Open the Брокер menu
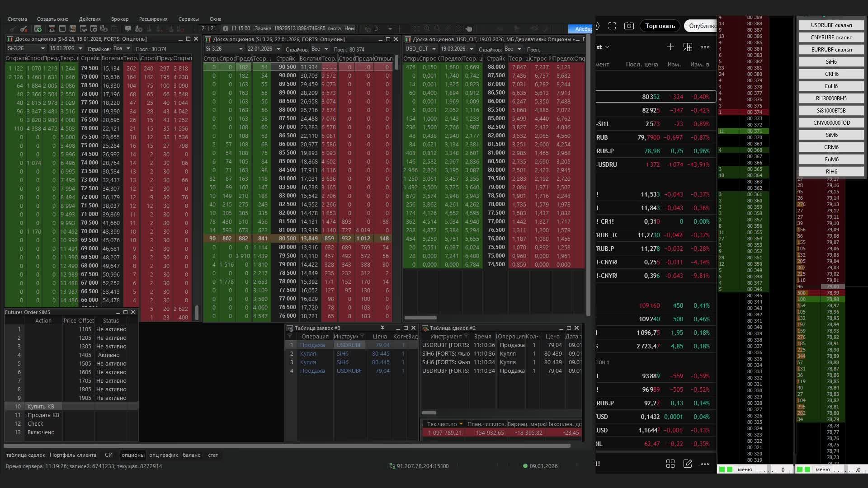This screenshot has width=868, height=488. 120,19
